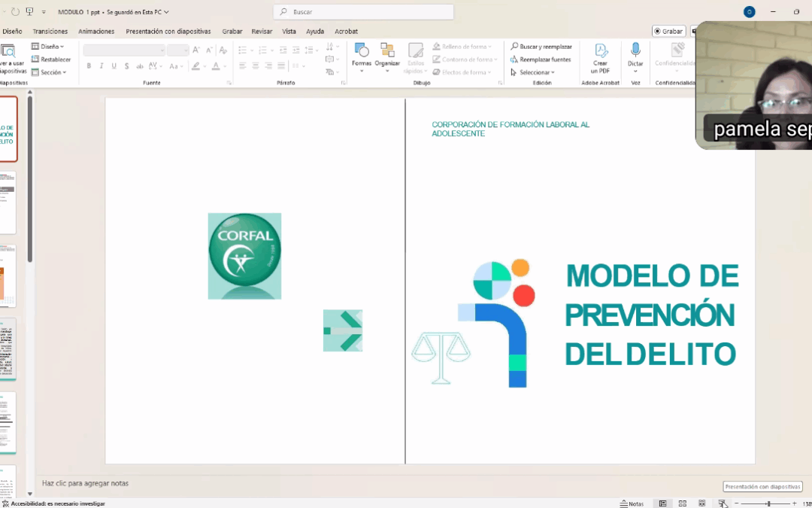
Task: Center the paragraph text
Action: (256, 65)
